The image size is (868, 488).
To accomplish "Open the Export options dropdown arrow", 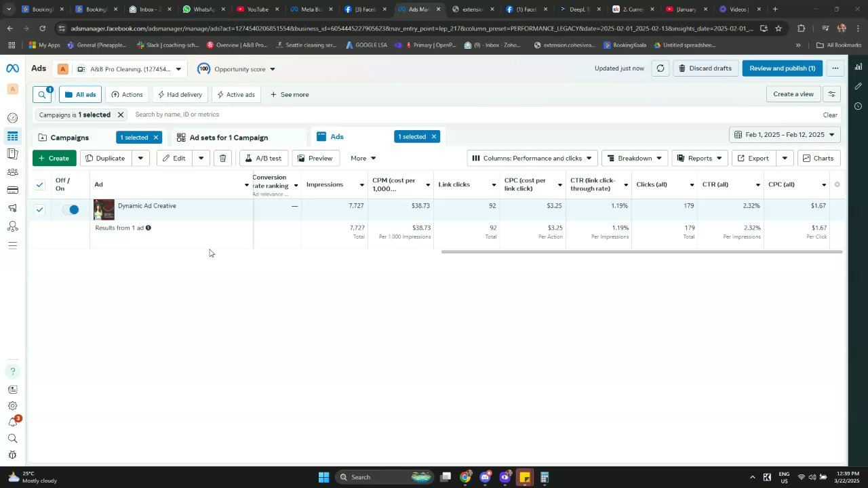I will [x=785, y=158].
